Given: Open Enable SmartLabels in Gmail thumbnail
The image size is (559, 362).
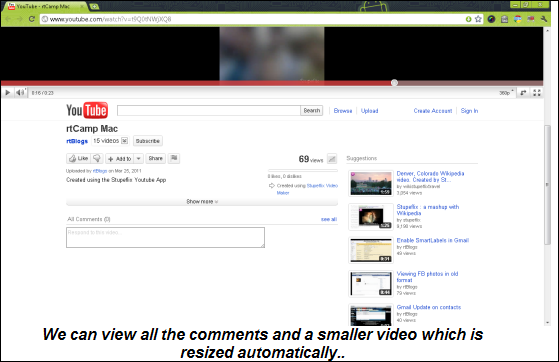Looking at the screenshot, I should coord(371,250).
